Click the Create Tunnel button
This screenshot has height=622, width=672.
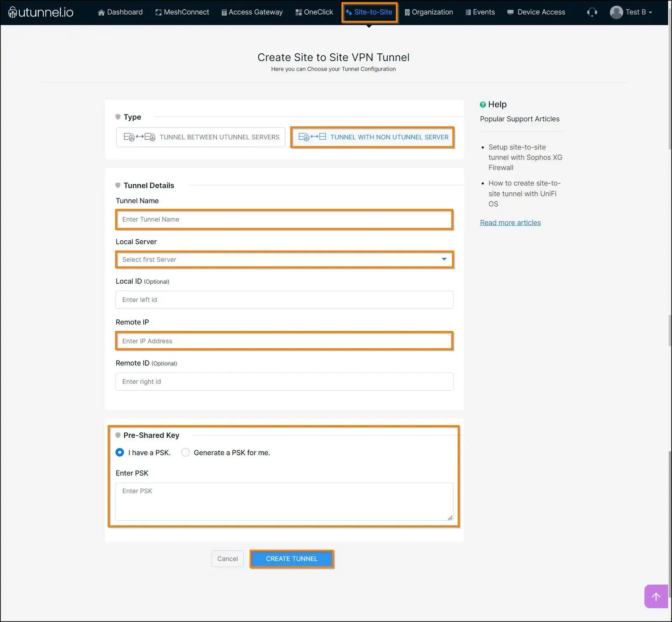coord(292,559)
